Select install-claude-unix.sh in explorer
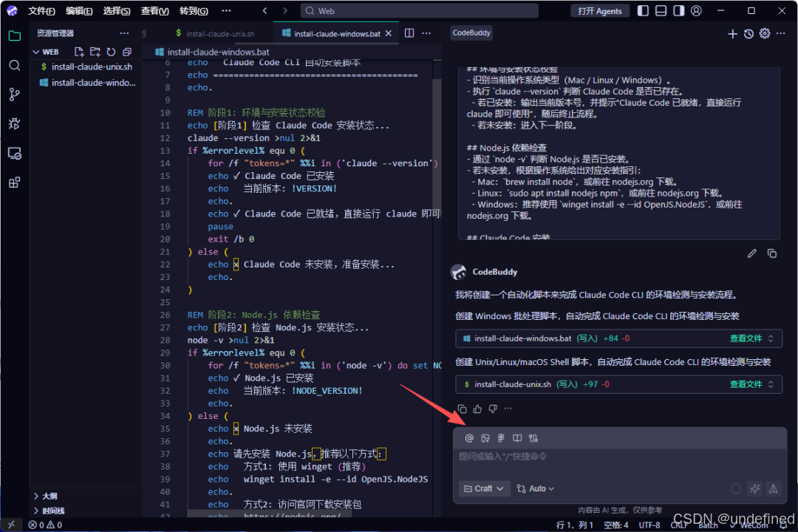The height and width of the screenshot is (532, 798). point(86,66)
